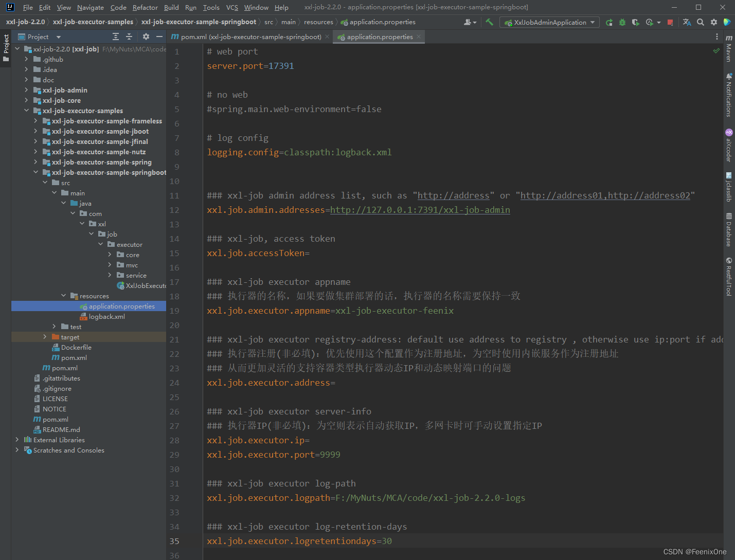
Task: Click the http://address01 link in the comment
Action: tap(562, 195)
